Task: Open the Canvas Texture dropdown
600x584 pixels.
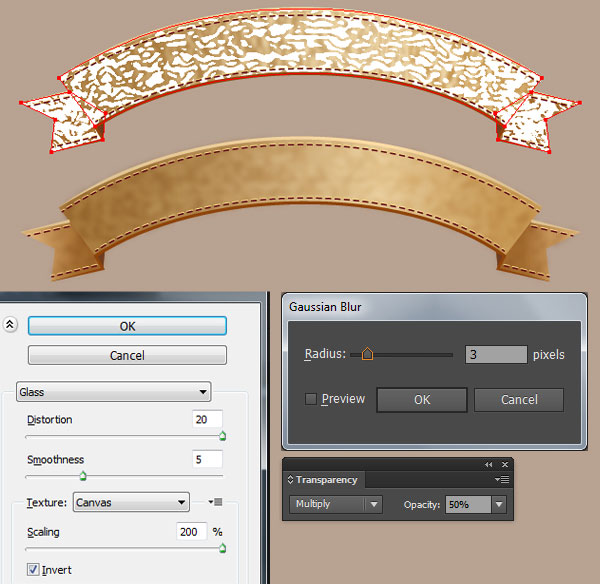Action: 131,502
